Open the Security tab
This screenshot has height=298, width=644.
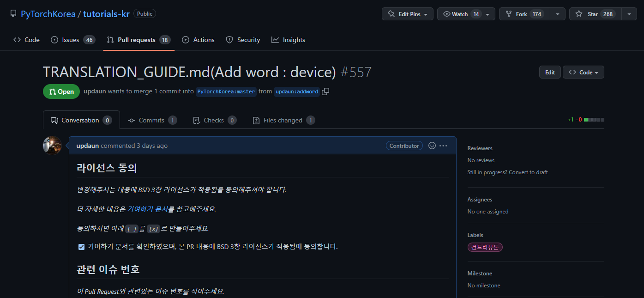(x=243, y=40)
